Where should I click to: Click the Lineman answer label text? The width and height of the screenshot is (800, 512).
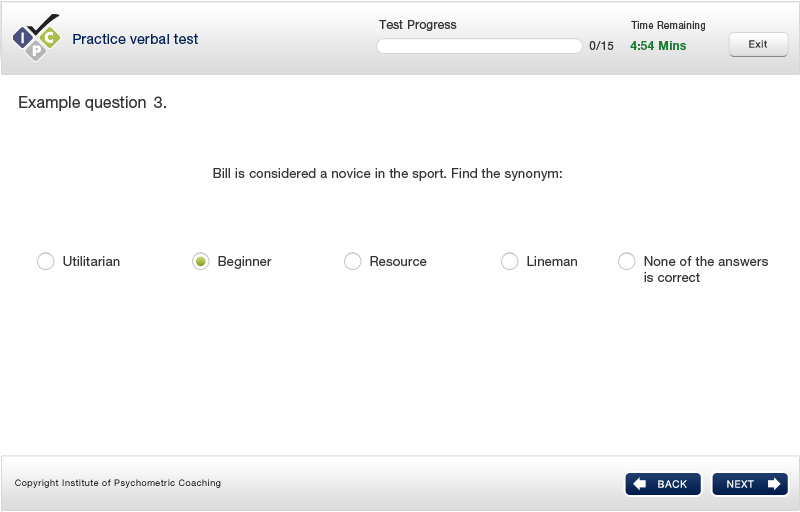[x=552, y=261]
